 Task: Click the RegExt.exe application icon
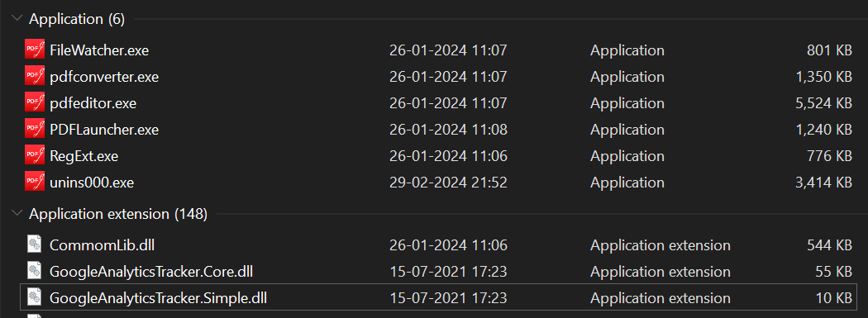click(35, 156)
